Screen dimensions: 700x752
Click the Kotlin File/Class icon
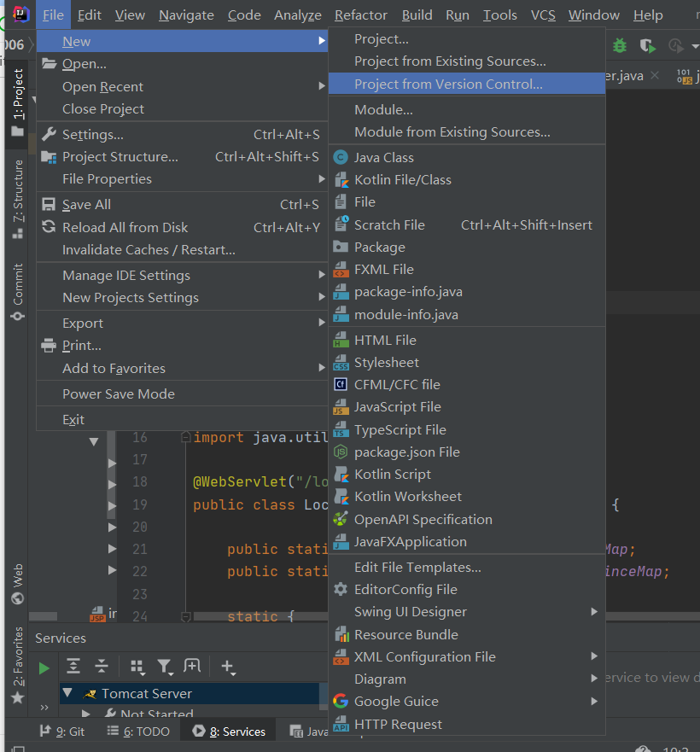341,180
